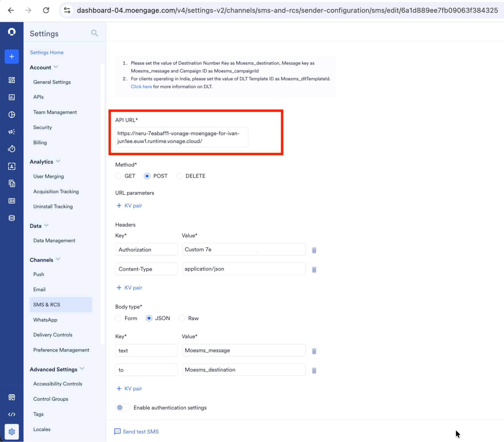504x442 pixels.
Task: Click the browser forward arrow
Action: point(28,10)
